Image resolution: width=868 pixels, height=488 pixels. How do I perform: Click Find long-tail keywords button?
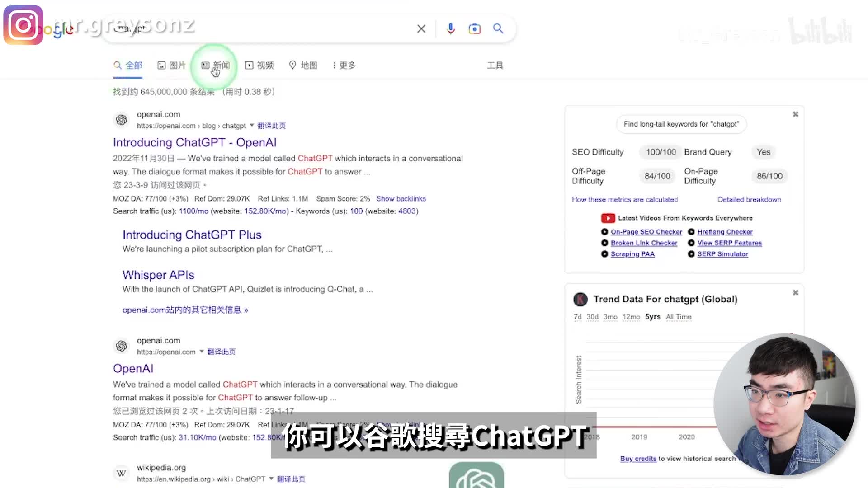pos(681,124)
